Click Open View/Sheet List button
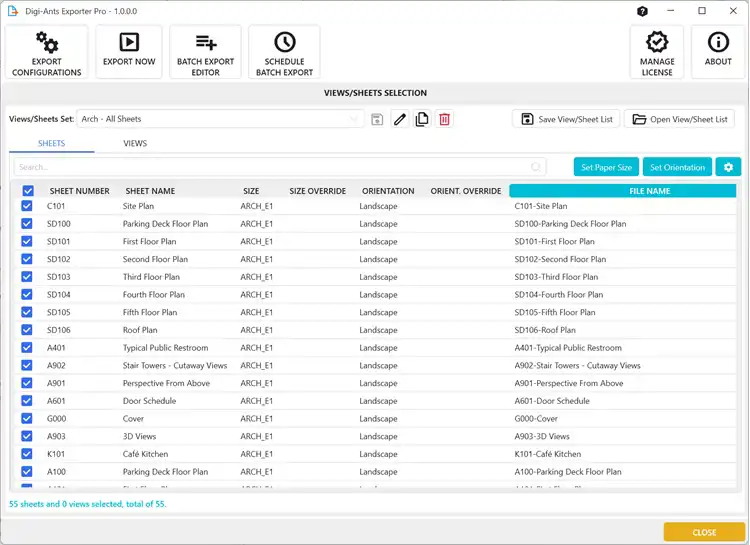 (679, 119)
